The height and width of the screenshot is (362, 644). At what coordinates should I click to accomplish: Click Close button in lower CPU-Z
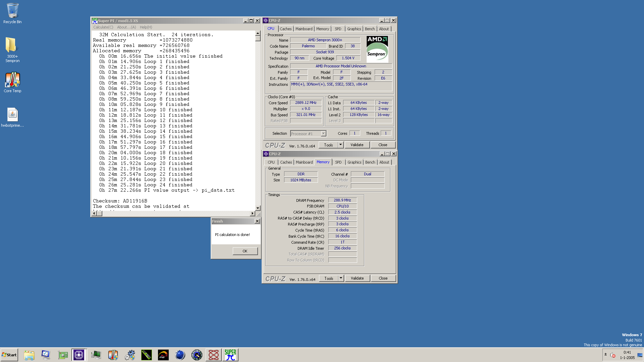coord(383,278)
